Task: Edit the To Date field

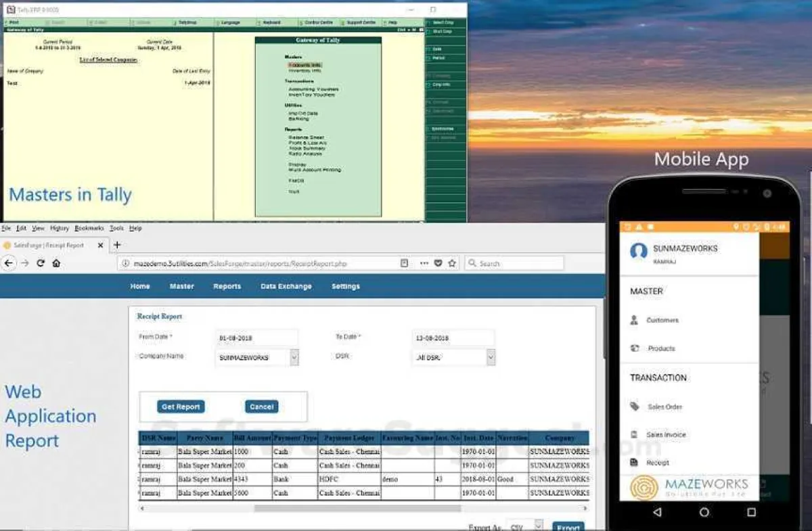Action: pyautogui.click(x=453, y=338)
